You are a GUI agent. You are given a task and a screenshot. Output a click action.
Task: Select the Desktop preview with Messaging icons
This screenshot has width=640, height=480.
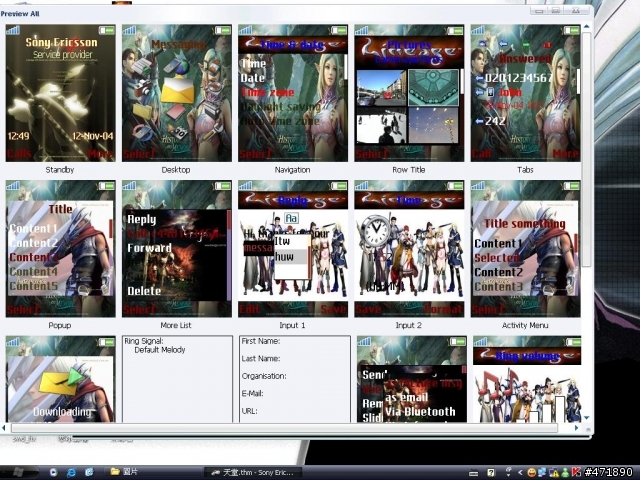177,93
